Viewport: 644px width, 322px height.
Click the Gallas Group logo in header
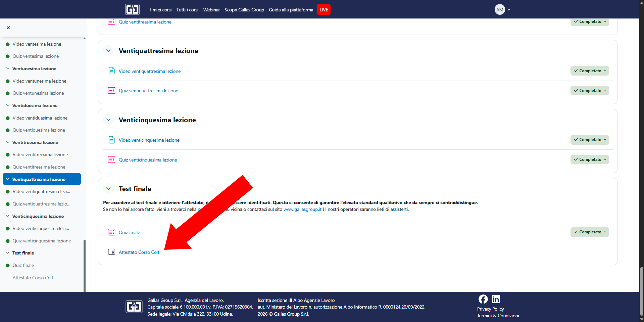(x=132, y=9)
